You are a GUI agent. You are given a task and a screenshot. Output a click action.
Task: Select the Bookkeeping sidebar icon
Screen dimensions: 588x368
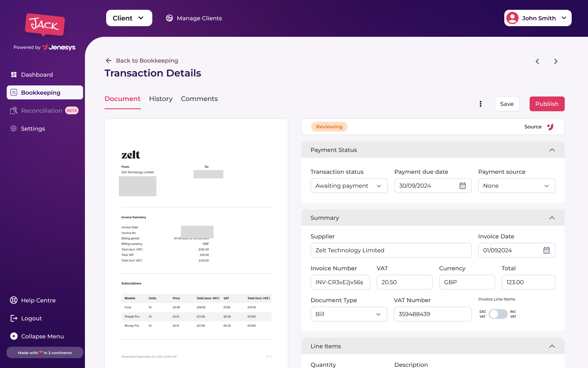click(x=13, y=92)
